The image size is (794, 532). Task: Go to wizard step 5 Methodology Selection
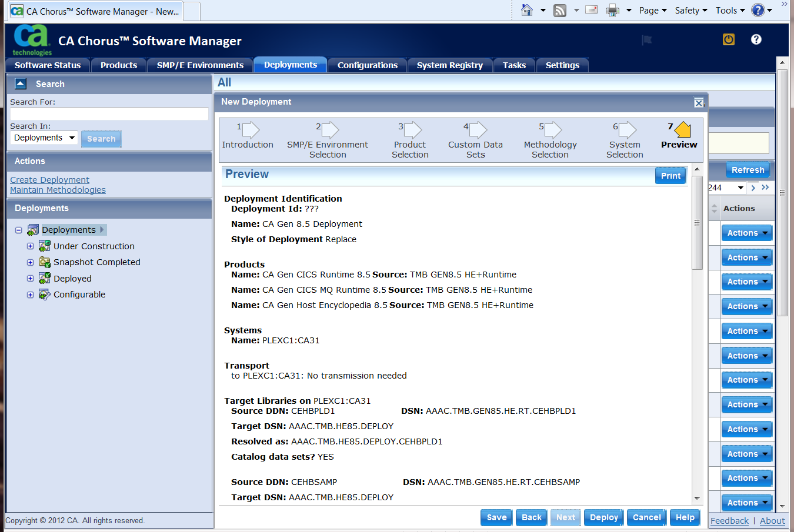(550, 140)
